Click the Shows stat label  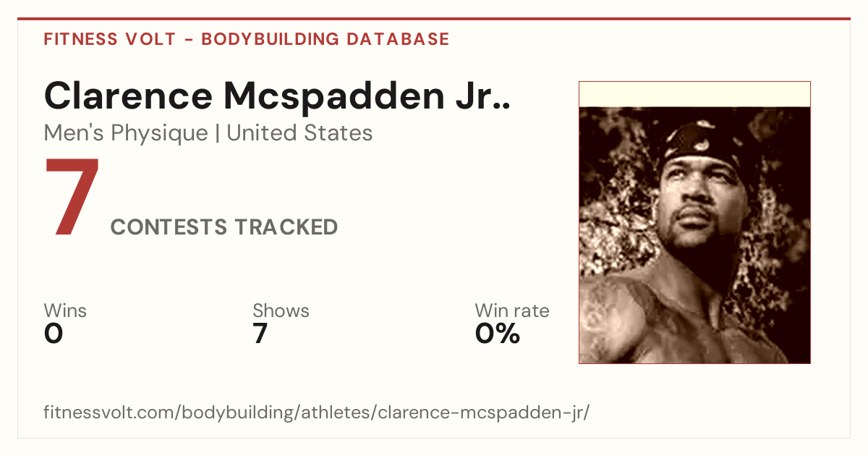281,311
